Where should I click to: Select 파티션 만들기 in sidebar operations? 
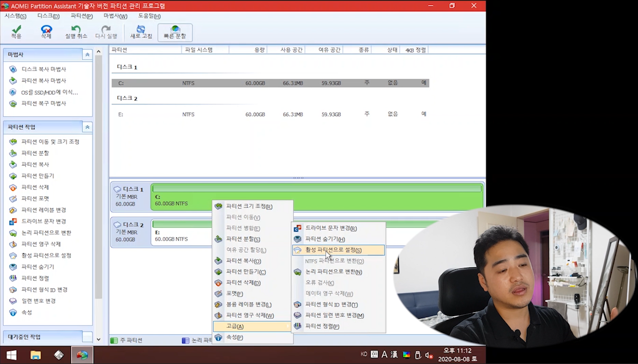point(32,176)
